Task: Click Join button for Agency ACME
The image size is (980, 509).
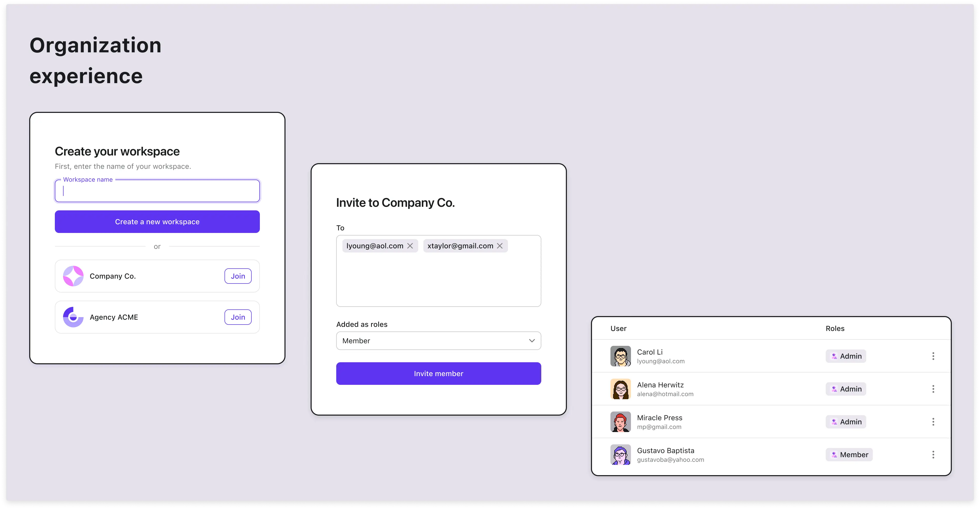Action: point(238,317)
